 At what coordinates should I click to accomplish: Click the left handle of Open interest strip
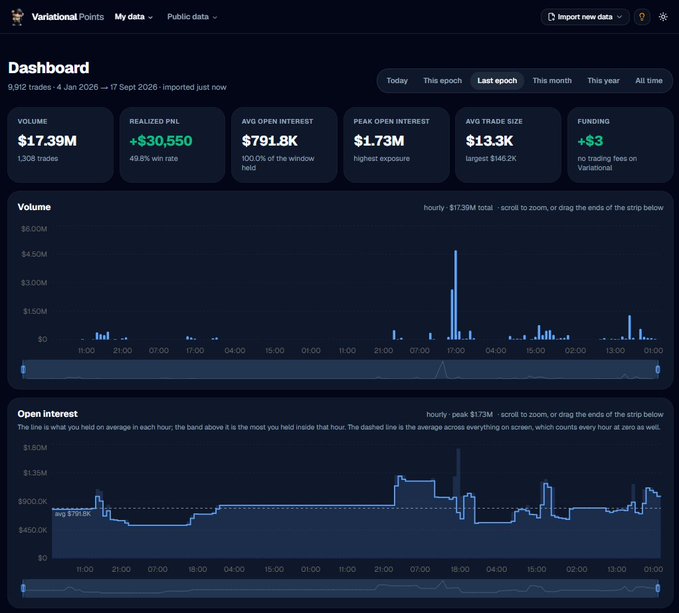23,588
